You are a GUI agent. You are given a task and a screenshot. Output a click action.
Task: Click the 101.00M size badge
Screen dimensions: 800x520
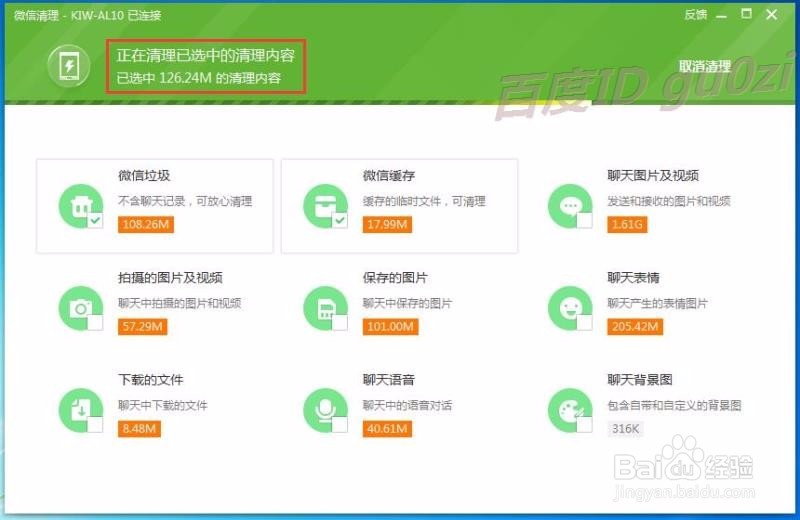coord(390,327)
